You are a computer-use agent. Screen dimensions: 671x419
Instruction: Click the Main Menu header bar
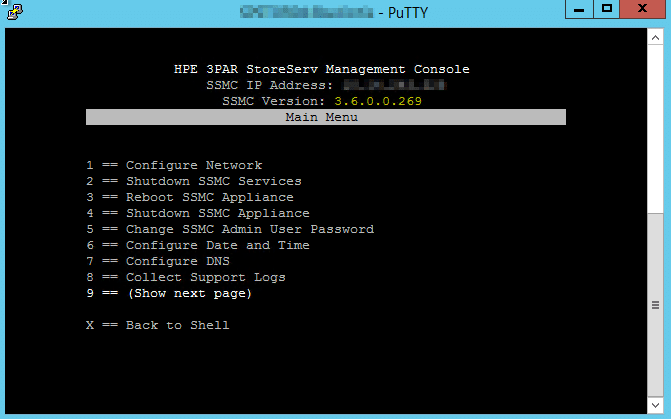325,117
